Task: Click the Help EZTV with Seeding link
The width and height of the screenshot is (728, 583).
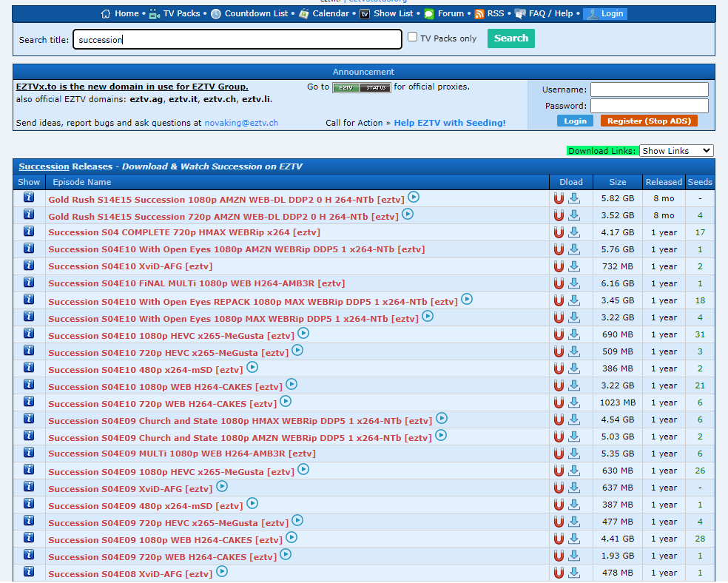Action: tap(450, 123)
